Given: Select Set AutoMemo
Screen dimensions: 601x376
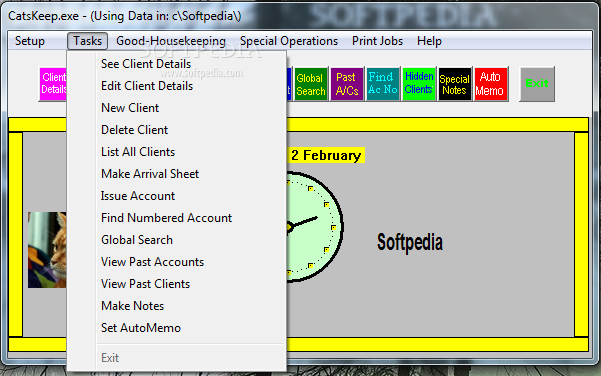Looking at the screenshot, I should point(176,328).
